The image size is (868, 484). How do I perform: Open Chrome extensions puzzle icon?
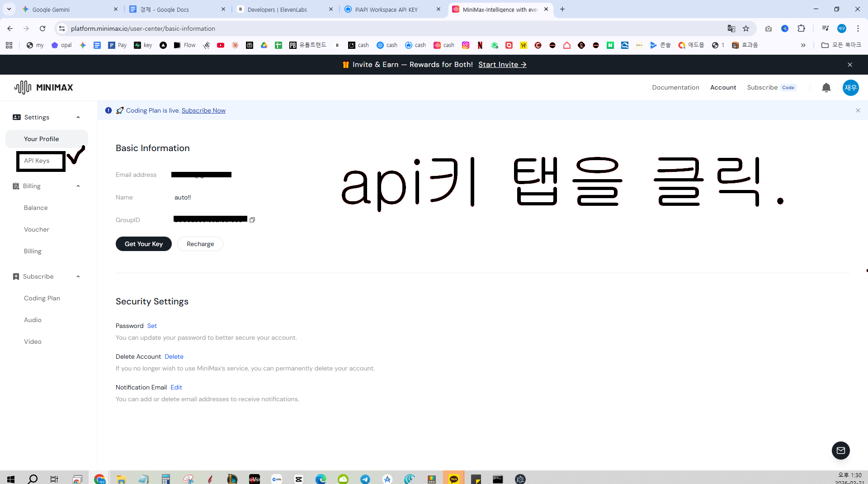click(801, 28)
